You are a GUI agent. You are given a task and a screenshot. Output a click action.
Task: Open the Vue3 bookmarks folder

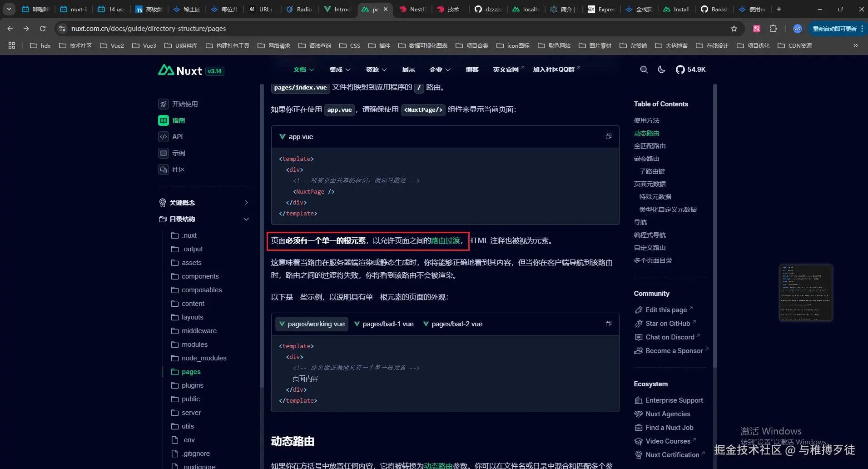[x=144, y=45]
